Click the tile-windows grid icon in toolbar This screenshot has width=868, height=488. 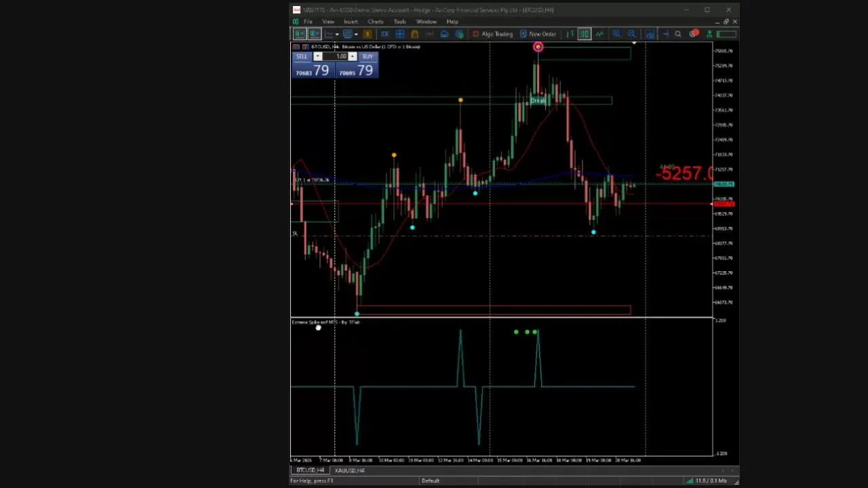[400, 34]
